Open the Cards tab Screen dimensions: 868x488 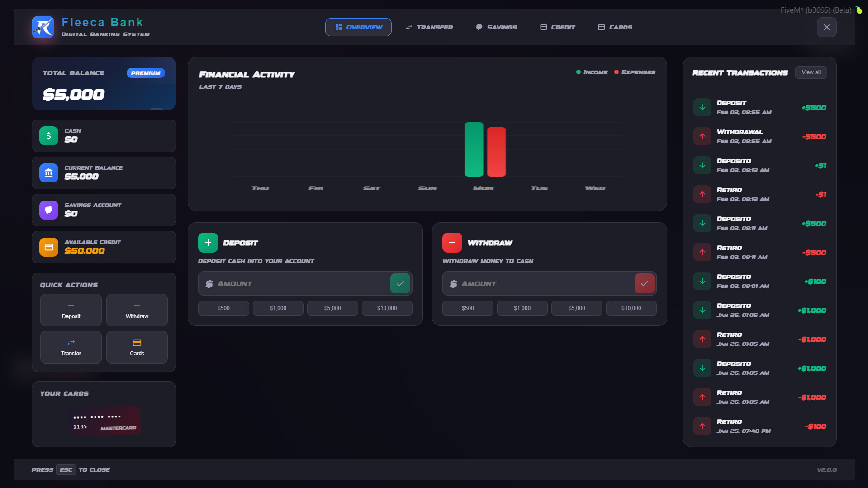615,27
